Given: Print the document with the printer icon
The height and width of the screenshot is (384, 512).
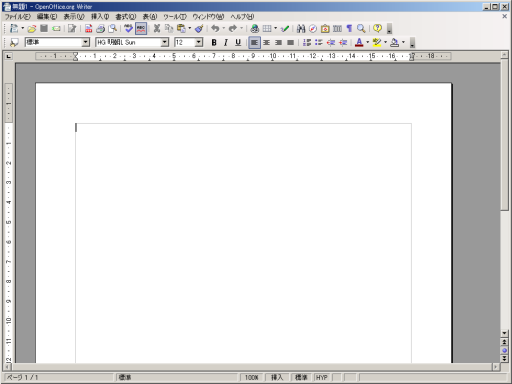Looking at the screenshot, I should [100, 29].
